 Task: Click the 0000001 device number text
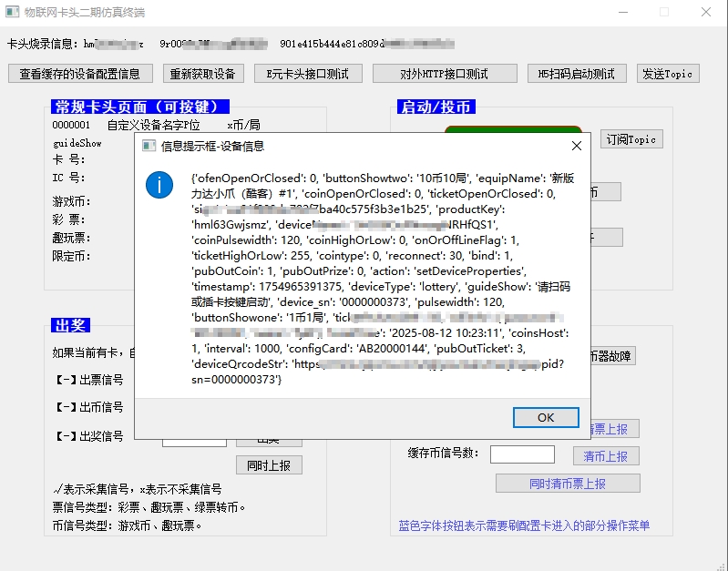pyautogui.click(x=71, y=125)
